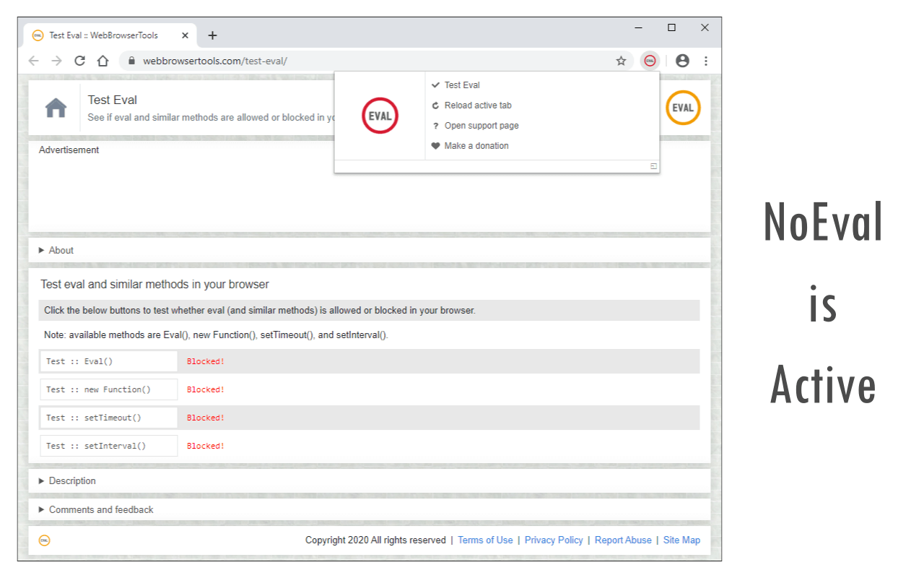Click the Advertisement label
Viewport: 924px width, 578px height.
coord(69,150)
